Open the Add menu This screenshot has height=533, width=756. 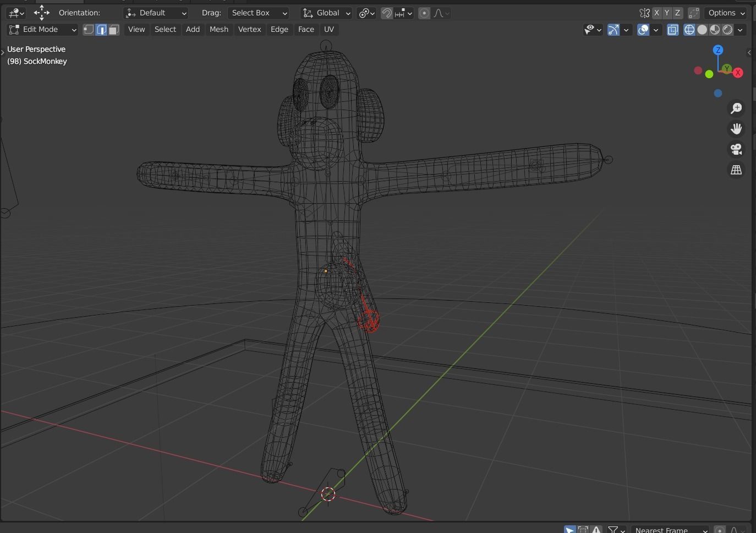(193, 30)
